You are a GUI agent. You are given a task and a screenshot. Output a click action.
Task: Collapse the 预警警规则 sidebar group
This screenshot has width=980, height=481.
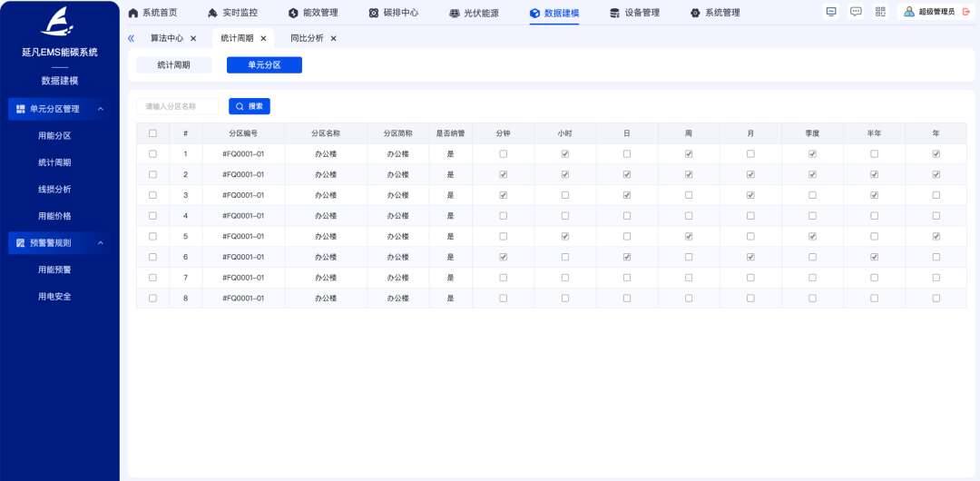click(x=100, y=242)
